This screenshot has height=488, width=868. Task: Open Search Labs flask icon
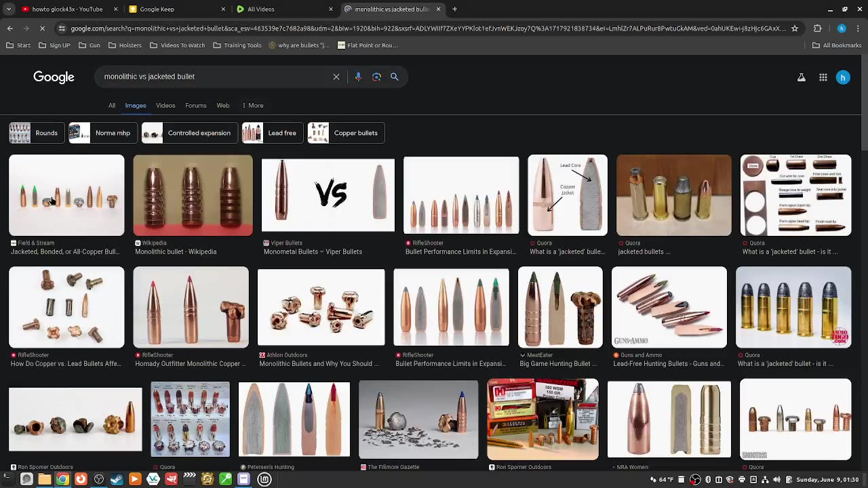pyautogui.click(x=802, y=77)
